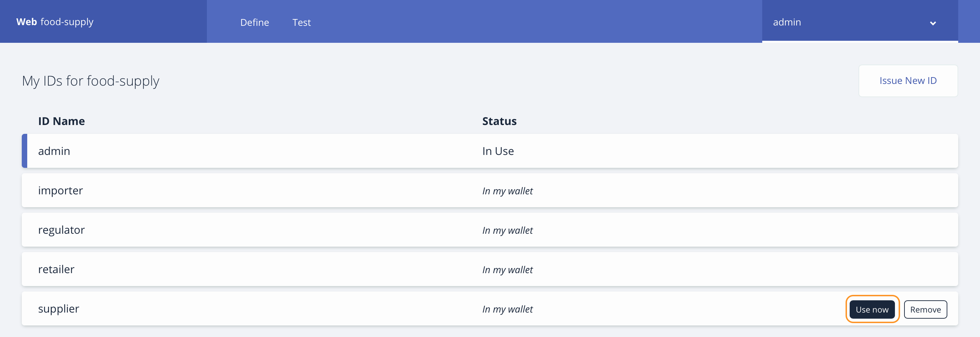Click retailer's In my wallet status
Viewport: 980px width, 337px height.
tap(507, 270)
